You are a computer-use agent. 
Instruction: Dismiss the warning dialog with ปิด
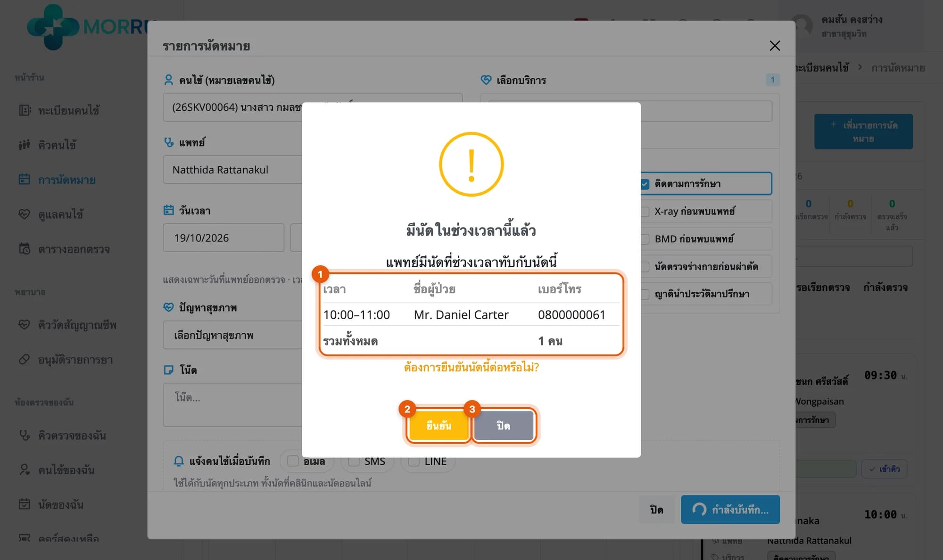click(x=504, y=425)
